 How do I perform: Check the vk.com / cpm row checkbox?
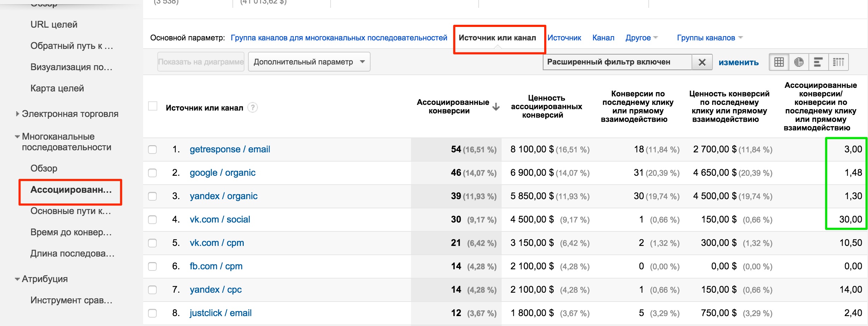click(152, 243)
